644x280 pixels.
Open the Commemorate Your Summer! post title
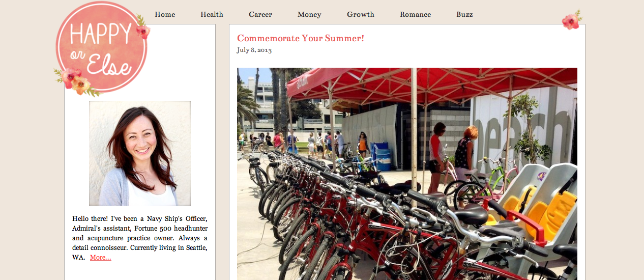(301, 38)
